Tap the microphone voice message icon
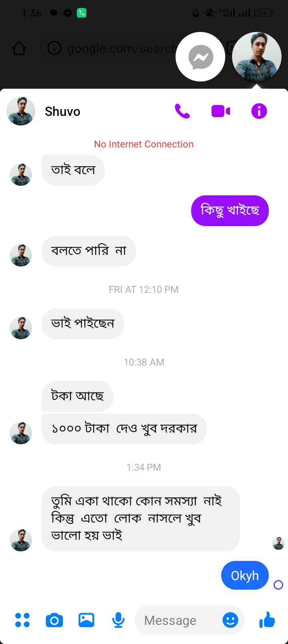Viewport: 288px width, 644px height. (118, 620)
